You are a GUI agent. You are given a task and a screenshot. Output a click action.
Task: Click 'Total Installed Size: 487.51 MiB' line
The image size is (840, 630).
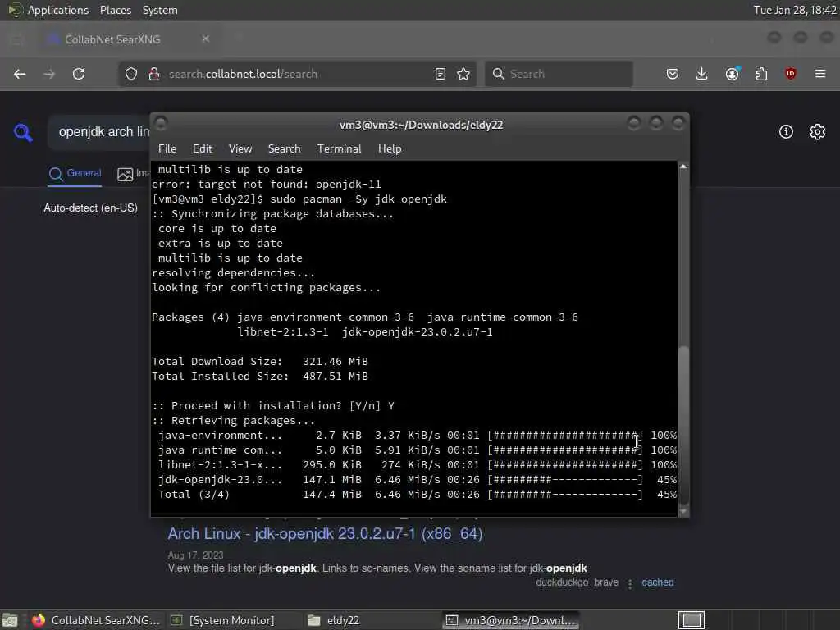260,376
